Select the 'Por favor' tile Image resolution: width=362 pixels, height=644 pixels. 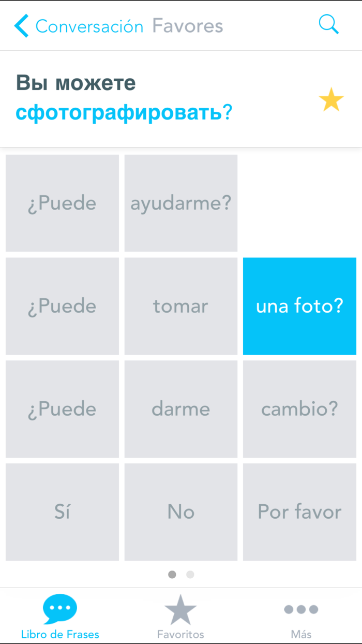coord(299,511)
